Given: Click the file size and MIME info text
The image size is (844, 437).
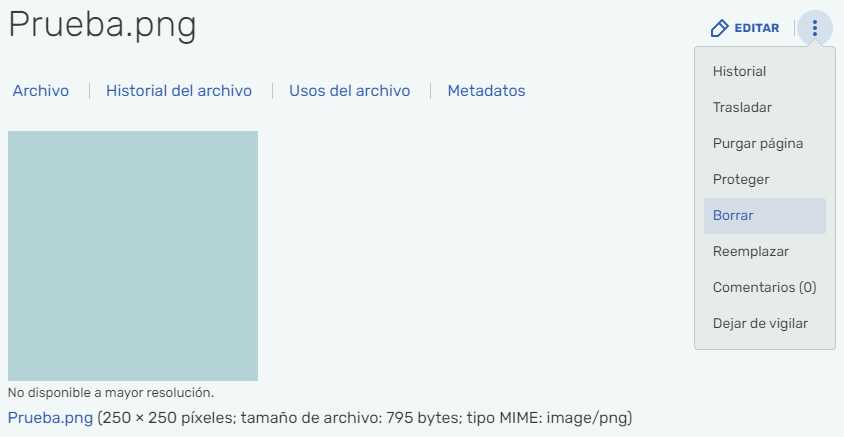Looking at the screenshot, I should point(366,417).
